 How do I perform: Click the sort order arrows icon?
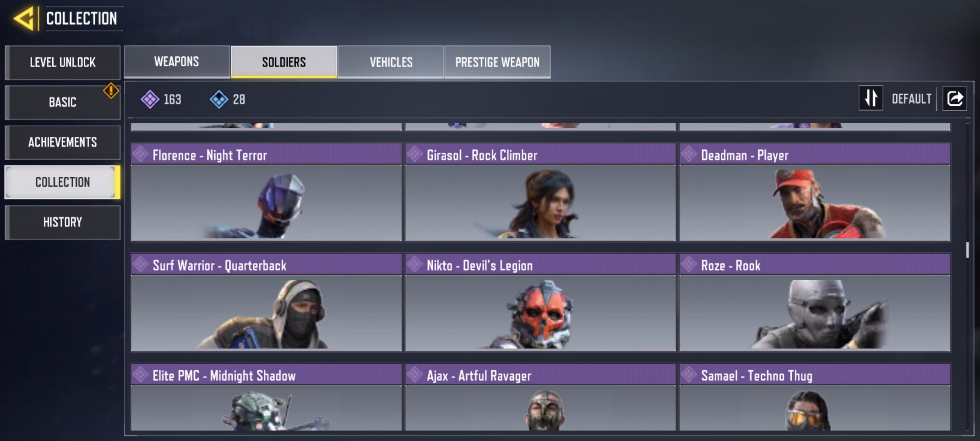(x=871, y=98)
